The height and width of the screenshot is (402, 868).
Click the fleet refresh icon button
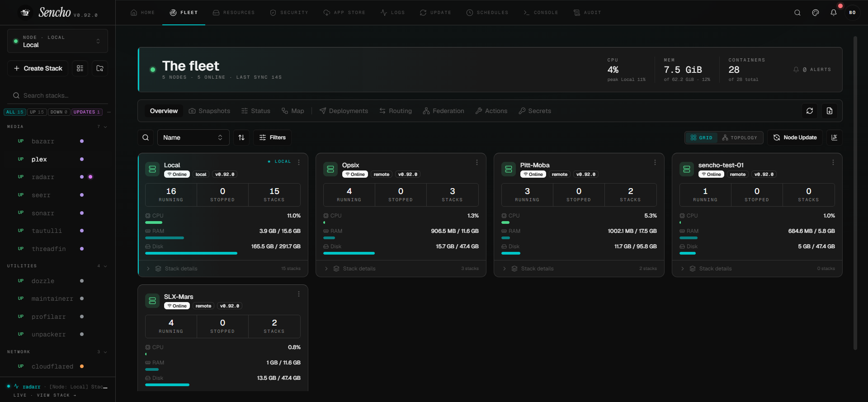pyautogui.click(x=809, y=111)
